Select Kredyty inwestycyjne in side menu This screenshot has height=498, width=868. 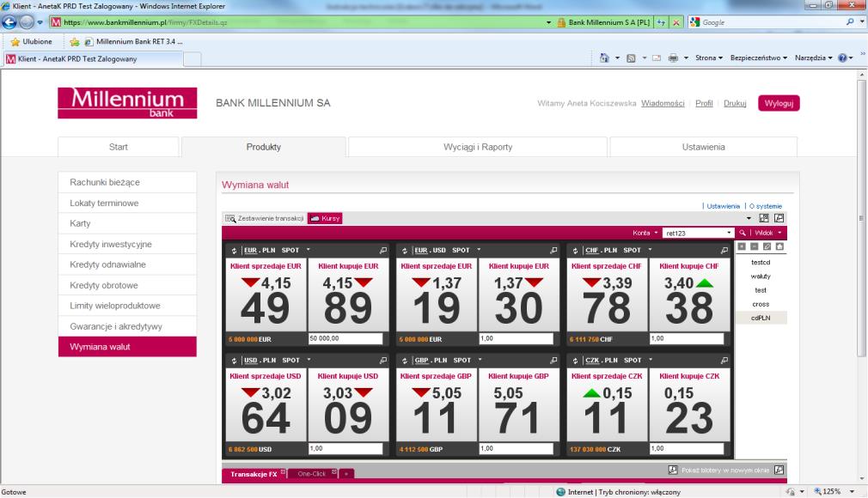127,244
